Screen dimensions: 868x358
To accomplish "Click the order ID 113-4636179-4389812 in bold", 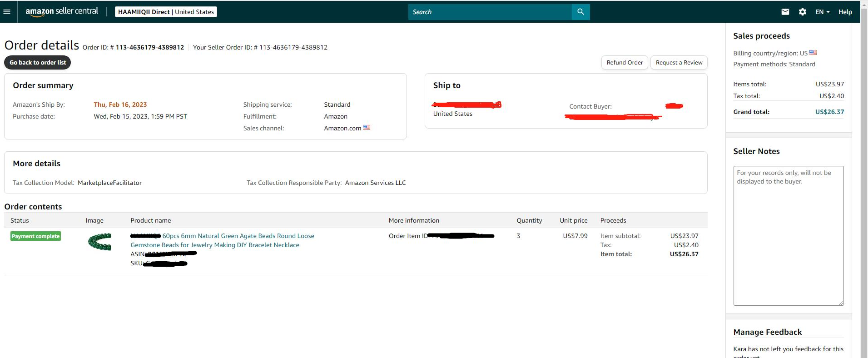I will [x=150, y=47].
